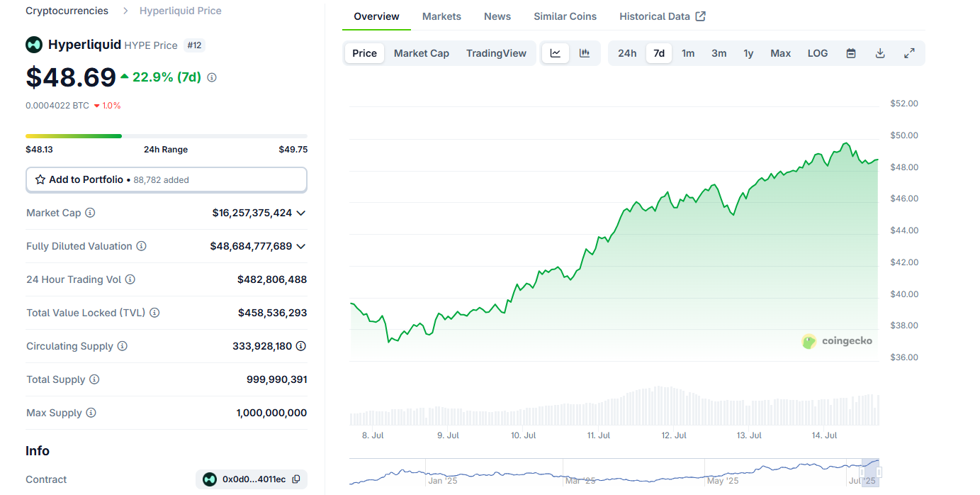The height and width of the screenshot is (495, 980).
Task: Switch chart to Price mode
Action: coord(365,53)
